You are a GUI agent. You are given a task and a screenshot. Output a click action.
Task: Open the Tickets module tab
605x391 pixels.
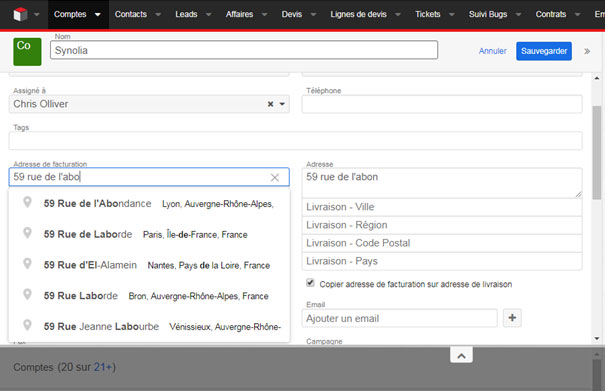[x=428, y=14]
